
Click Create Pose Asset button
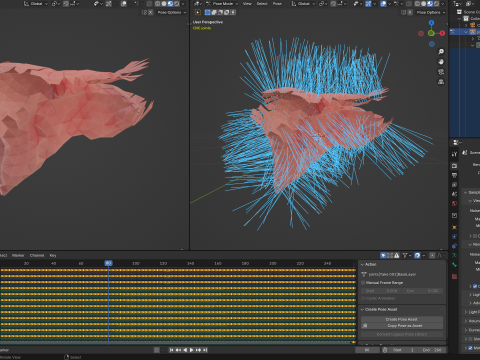402,319
